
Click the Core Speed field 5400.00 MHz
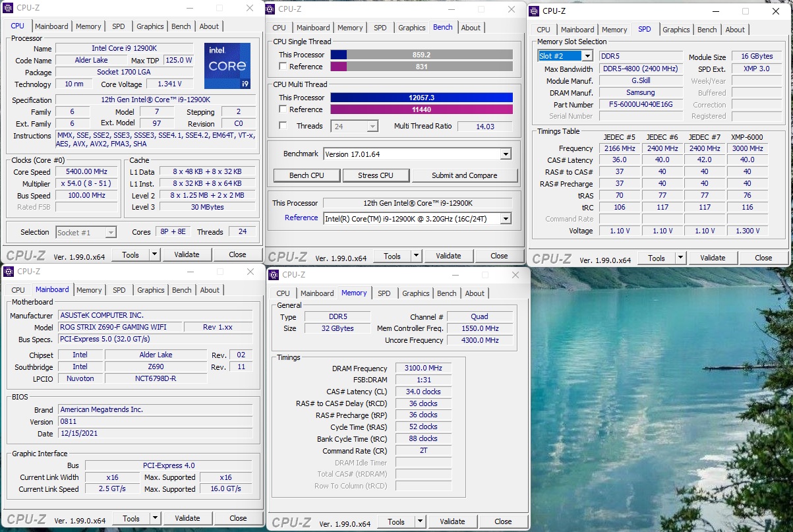pos(86,171)
